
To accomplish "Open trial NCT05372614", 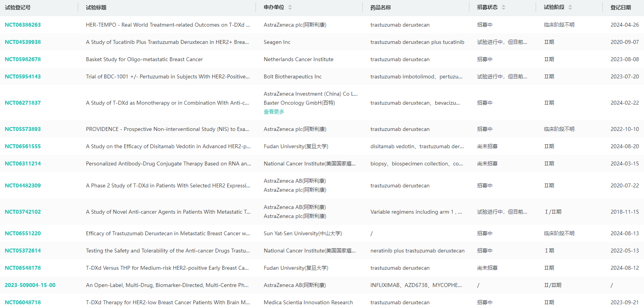I will [23, 251].
